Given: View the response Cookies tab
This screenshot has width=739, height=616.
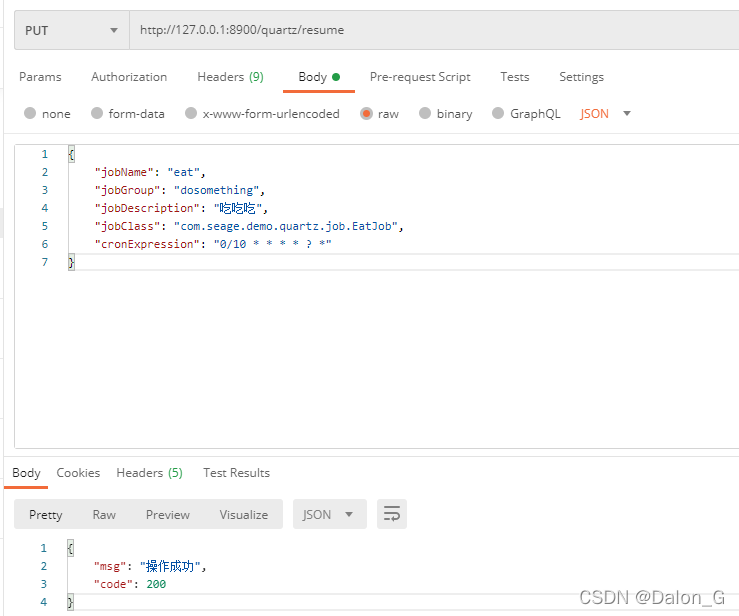Looking at the screenshot, I should (x=78, y=473).
